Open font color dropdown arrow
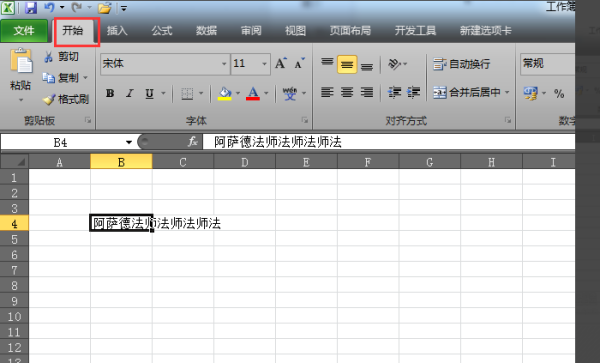 pyautogui.click(x=266, y=93)
